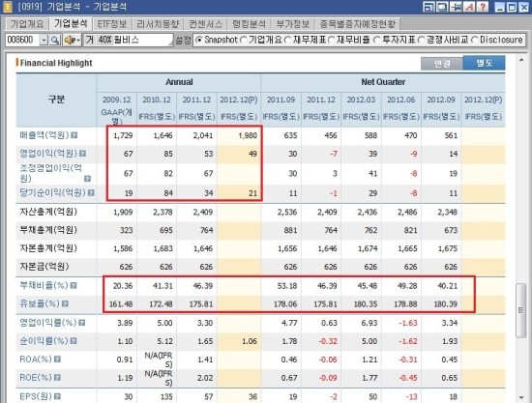Click help icon next to 영업이익(억원)
Viewport: 532px width, 403px height.
click(82, 154)
